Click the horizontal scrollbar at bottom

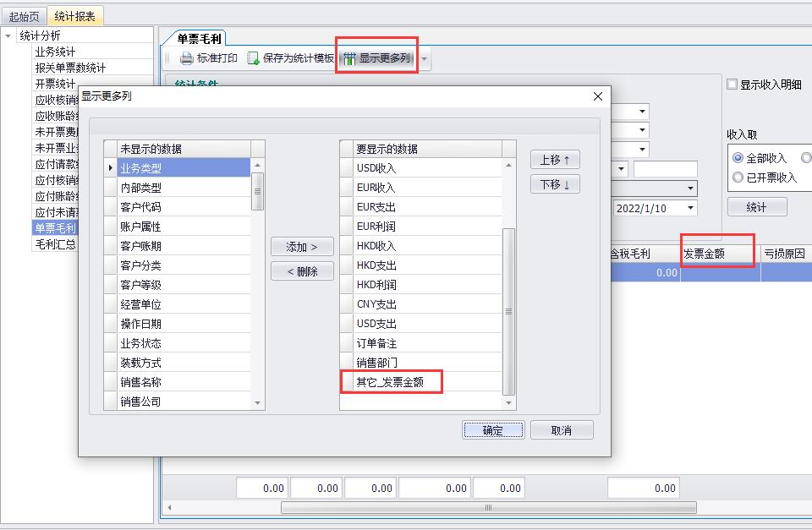tap(488, 507)
